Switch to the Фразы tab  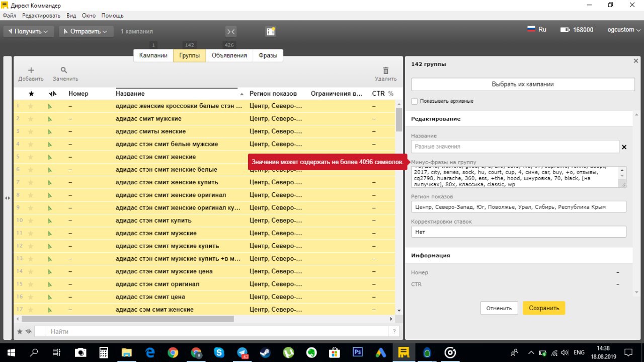click(x=268, y=55)
